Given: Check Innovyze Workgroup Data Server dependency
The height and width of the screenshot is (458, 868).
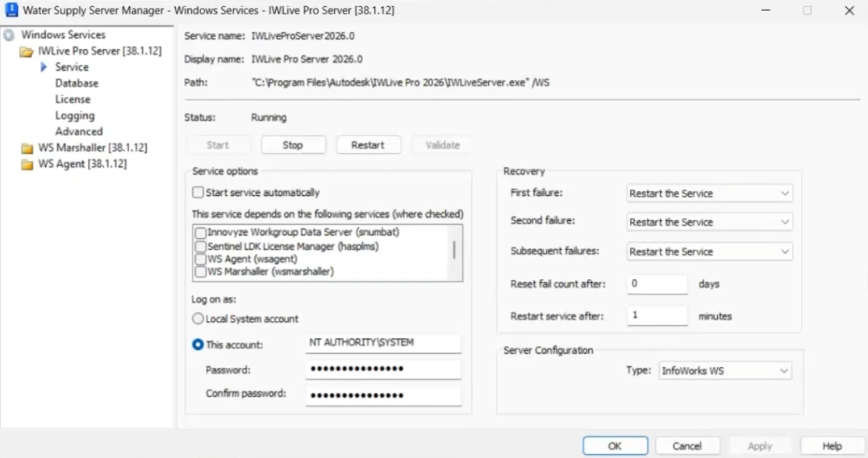Looking at the screenshot, I should tap(201, 232).
